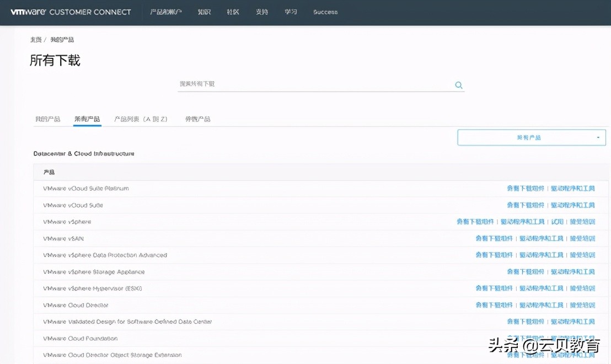Open 驱动程序和工具 for VMware vCloud Suite Platinum

[x=572, y=189]
